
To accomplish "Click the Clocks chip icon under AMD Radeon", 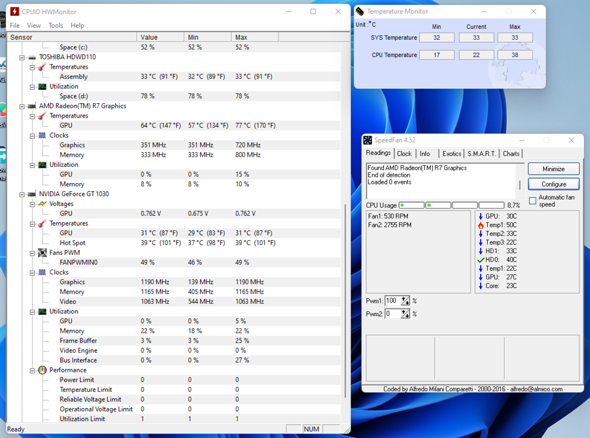I will click(42, 135).
